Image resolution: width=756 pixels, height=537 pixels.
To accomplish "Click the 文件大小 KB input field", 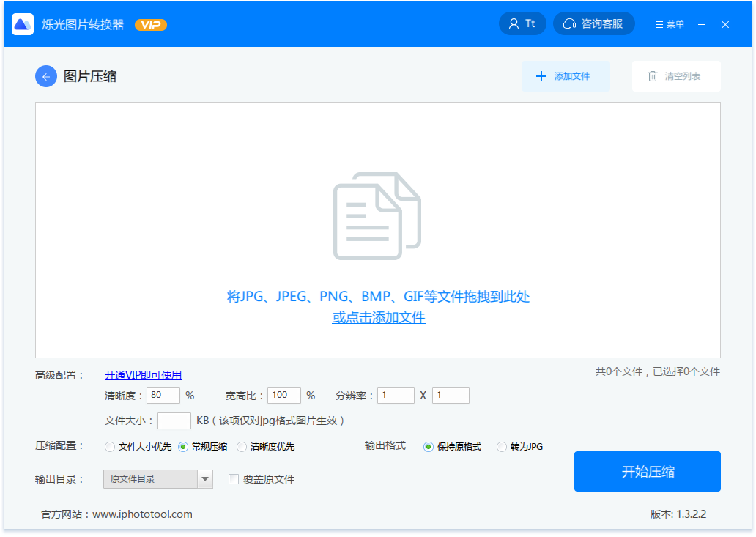I will [x=174, y=420].
